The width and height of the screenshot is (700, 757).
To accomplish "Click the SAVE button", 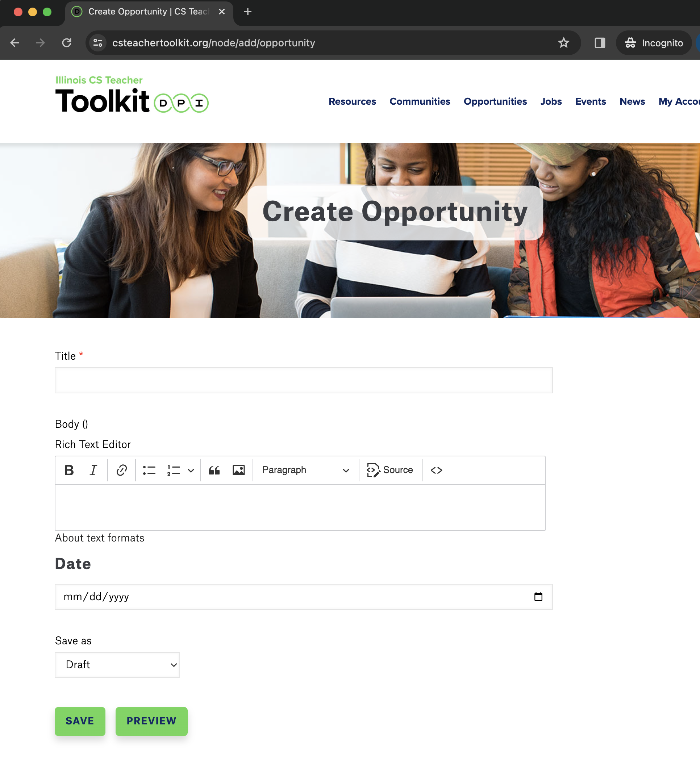I will (80, 721).
